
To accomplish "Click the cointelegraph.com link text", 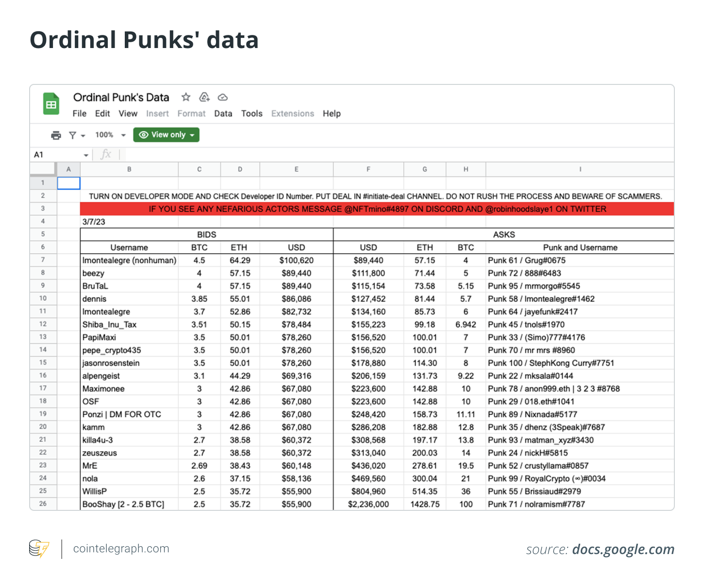I will click(x=121, y=549).
